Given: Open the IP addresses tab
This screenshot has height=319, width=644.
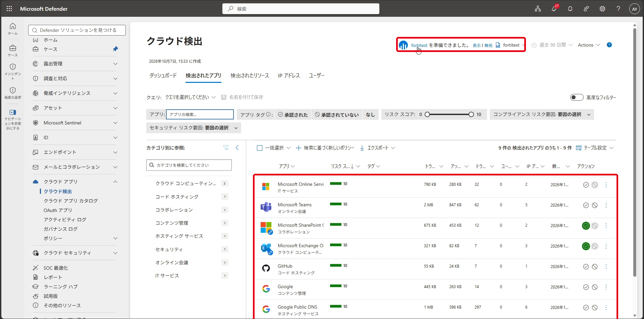Looking at the screenshot, I should [289, 75].
